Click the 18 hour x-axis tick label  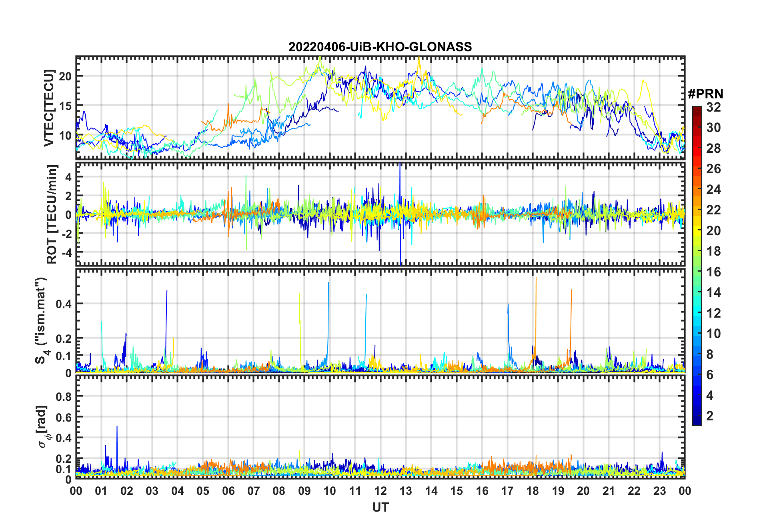(533, 491)
